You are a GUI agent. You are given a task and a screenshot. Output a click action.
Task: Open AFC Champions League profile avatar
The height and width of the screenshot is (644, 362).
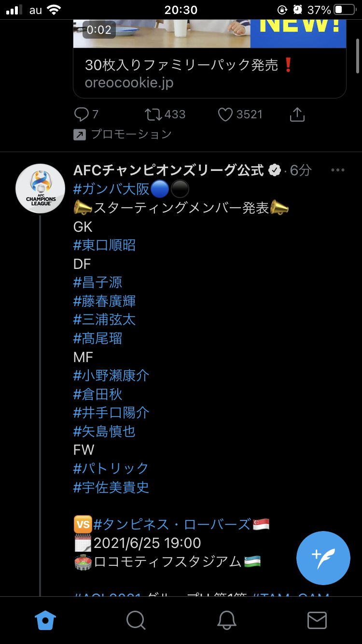coord(41,188)
